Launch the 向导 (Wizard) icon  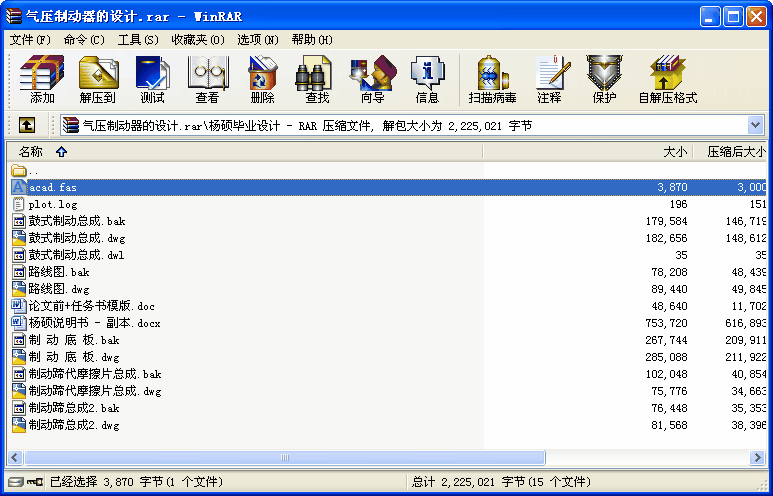[372, 80]
